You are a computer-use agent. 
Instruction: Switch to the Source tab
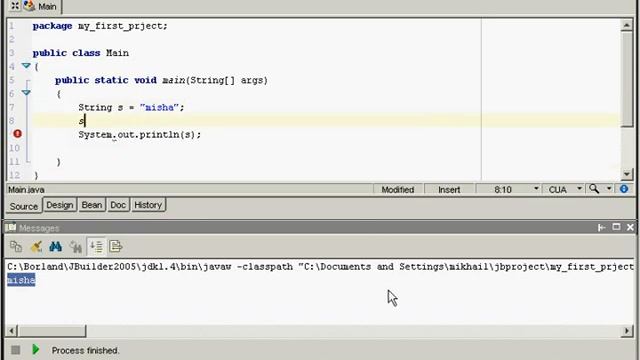tap(23, 206)
